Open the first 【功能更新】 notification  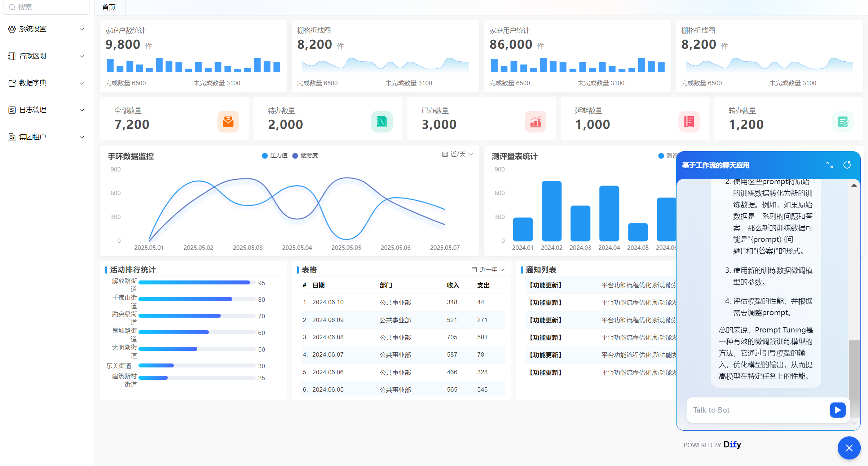(x=545, y=285)
